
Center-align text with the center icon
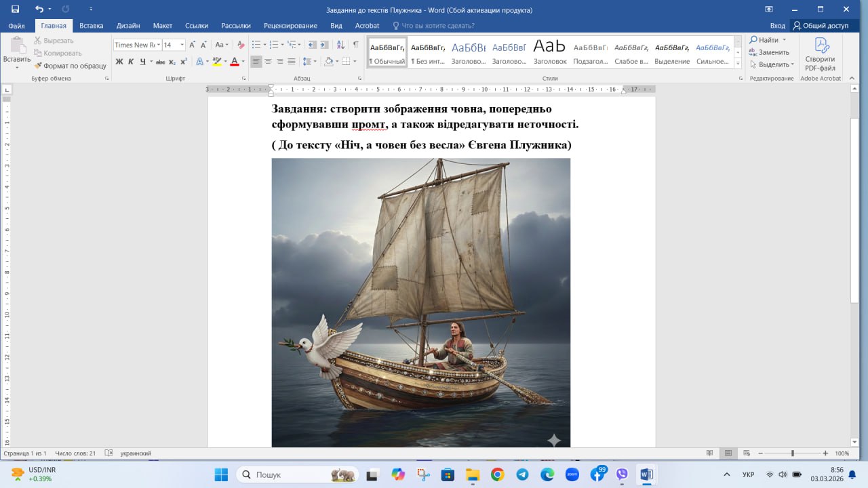point(268,62)
